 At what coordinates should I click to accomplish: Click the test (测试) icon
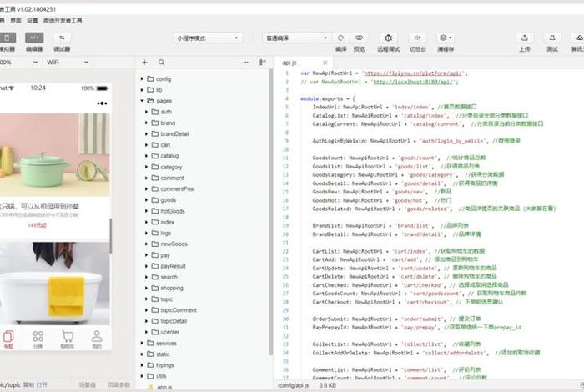(x=551, y=38)
